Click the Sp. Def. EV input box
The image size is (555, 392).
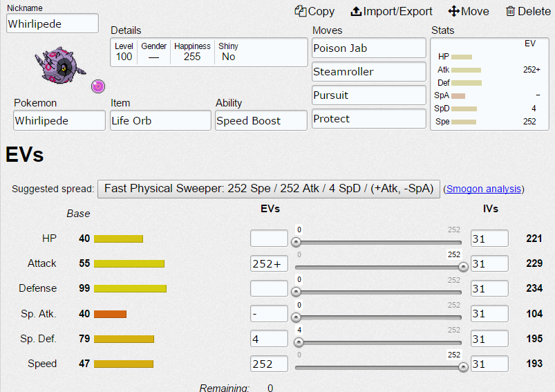coord(269,339)
